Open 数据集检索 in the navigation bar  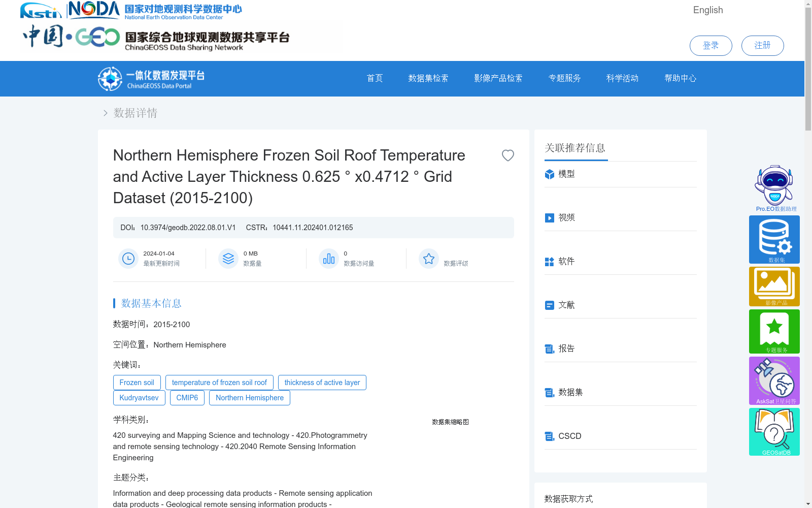point(428,78)
